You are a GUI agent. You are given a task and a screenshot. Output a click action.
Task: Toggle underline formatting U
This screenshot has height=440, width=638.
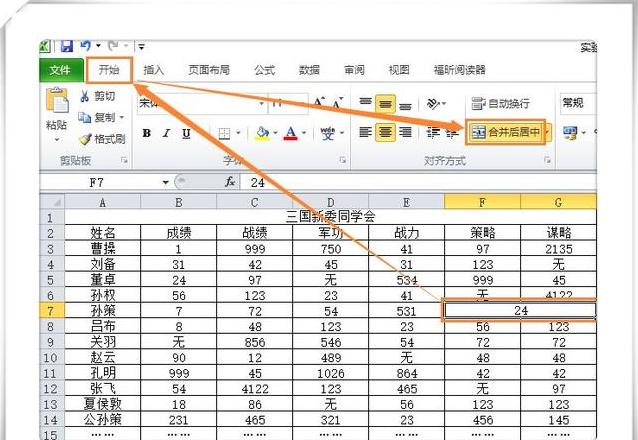(186, 134)
